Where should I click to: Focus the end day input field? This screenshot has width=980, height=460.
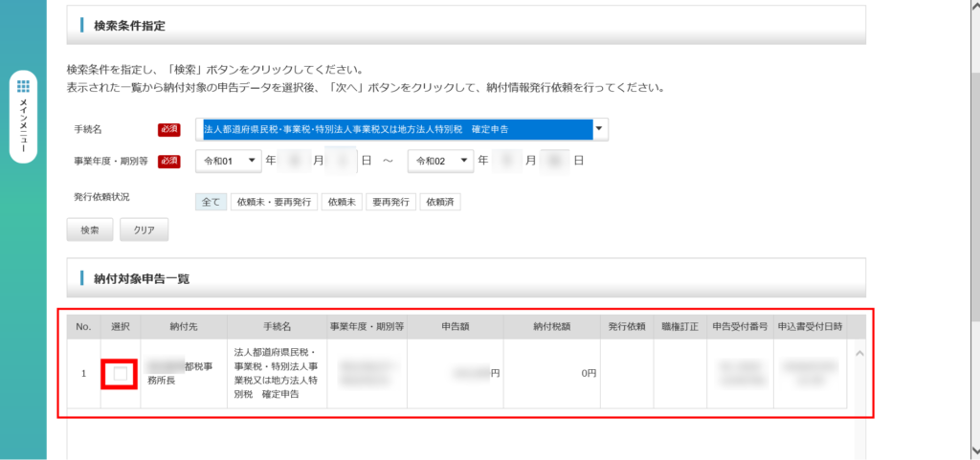coord(554,160)
